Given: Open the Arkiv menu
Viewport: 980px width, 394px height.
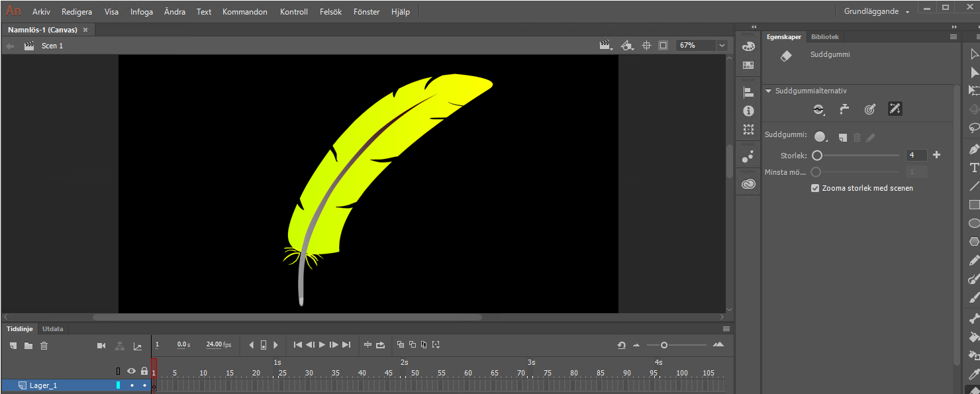Looking at the screenshot, I should [x=41, y=12].
